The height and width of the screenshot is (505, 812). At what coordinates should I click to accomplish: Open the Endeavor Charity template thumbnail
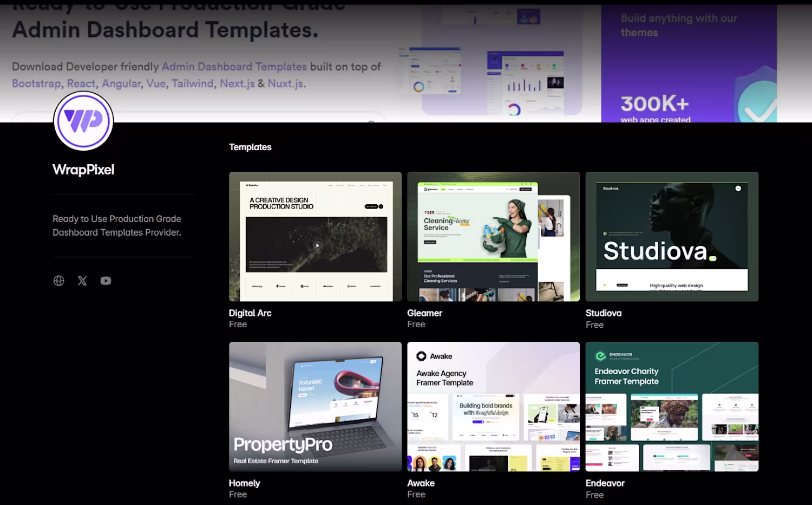672,406
